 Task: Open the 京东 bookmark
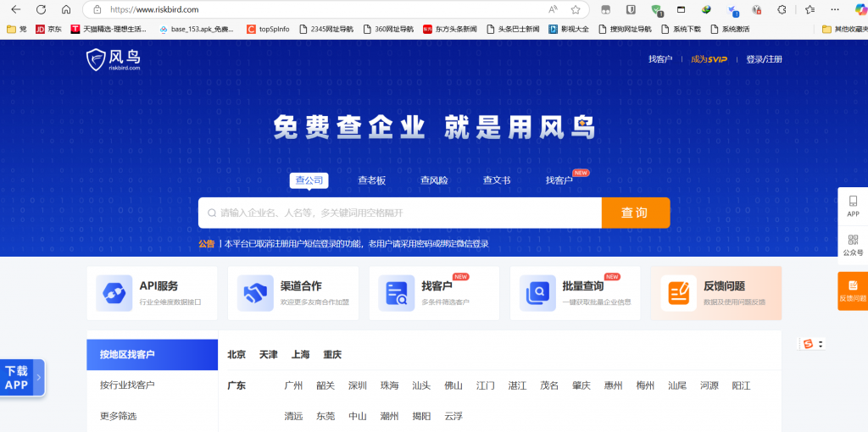pos(48,30)
